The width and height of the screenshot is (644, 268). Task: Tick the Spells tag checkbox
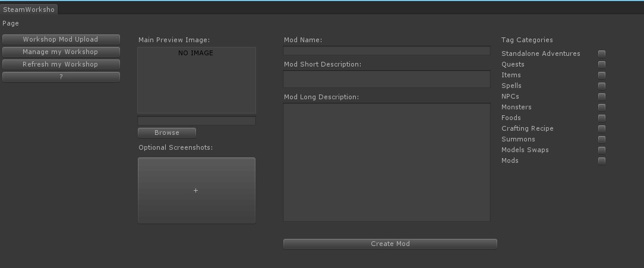602,86
